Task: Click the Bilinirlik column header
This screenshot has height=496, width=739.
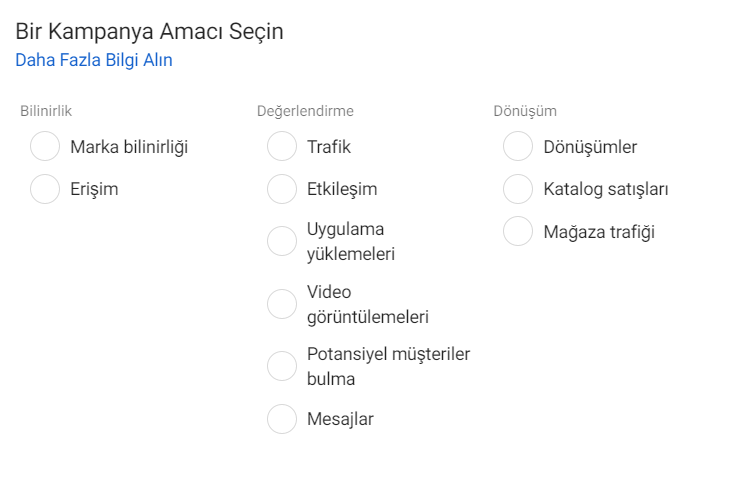Action: [x=46, y=111]
